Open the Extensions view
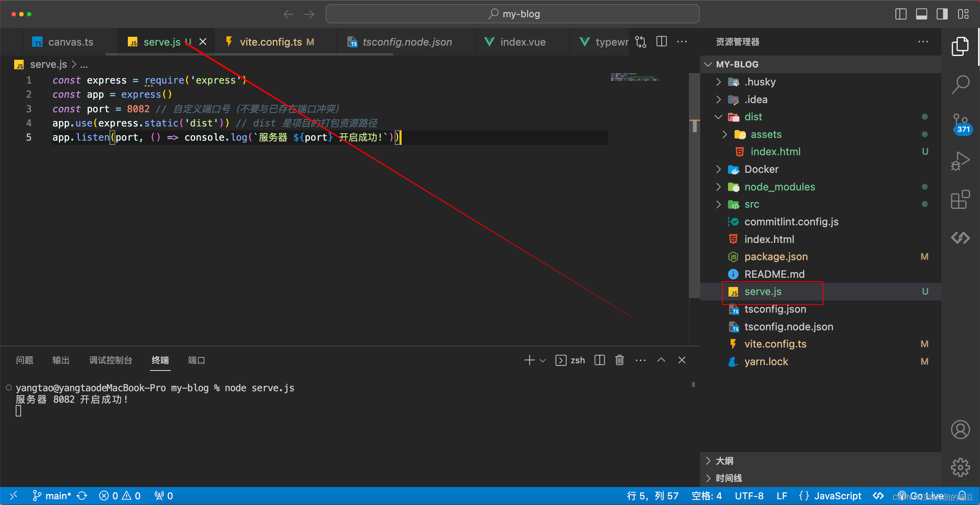 point(960,199)
